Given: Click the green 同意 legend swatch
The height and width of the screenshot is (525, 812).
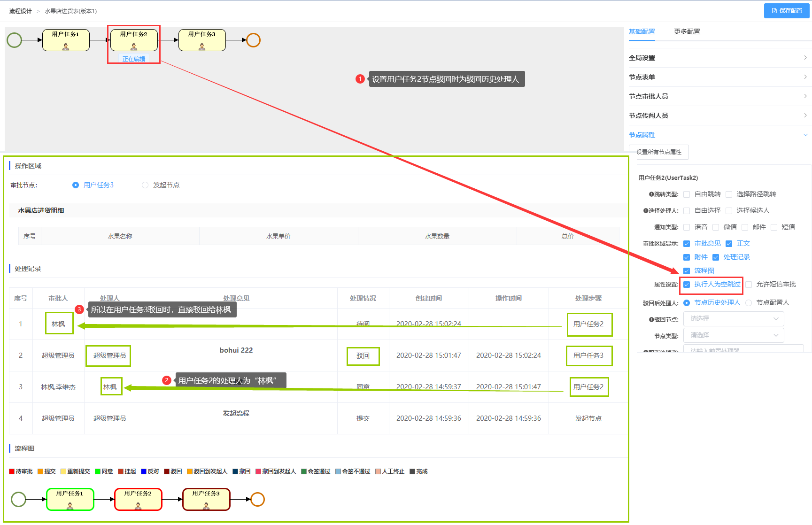Looking at the screenshot, I should 98,471.
